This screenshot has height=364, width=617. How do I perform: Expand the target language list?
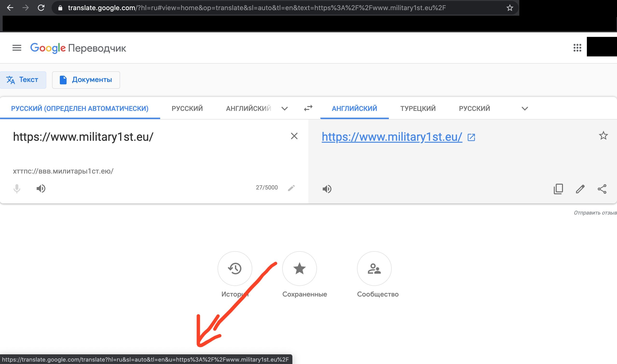(525, 108)
